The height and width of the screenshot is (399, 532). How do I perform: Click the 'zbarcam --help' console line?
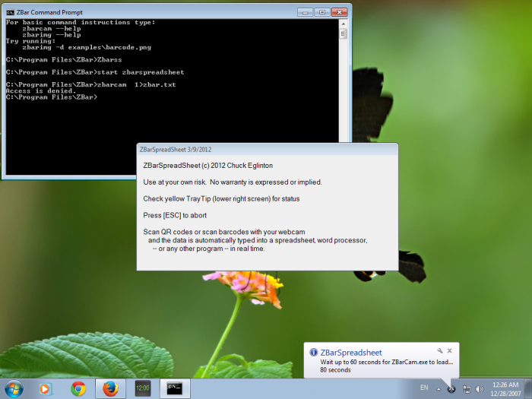pos(52,29)
